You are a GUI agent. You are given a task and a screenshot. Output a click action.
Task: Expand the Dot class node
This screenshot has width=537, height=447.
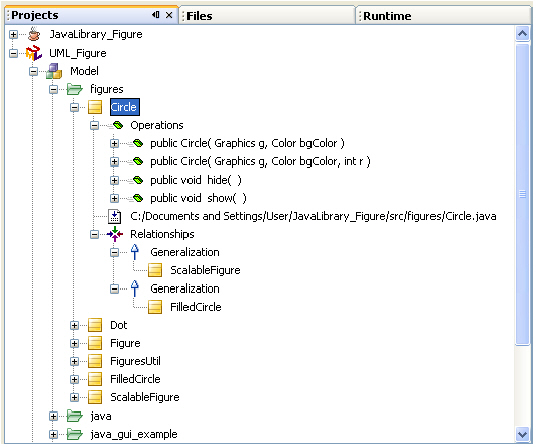point(74,325)
